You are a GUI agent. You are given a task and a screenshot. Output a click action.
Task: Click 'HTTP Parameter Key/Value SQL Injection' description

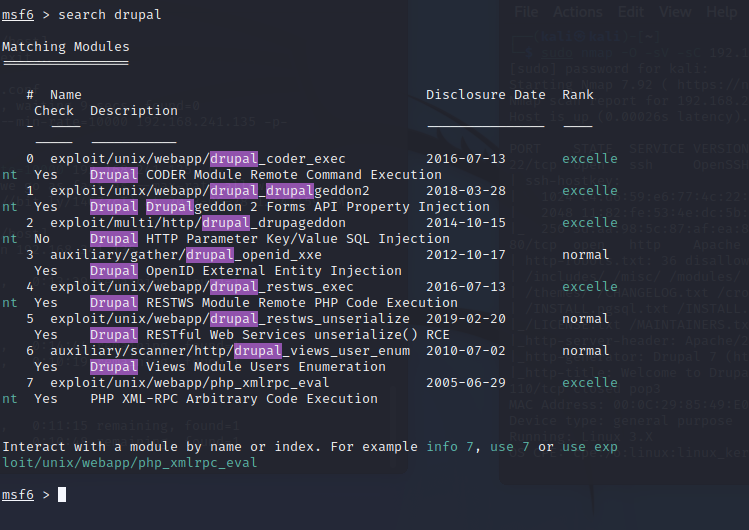pyautogui.click(x=298, y=239)
